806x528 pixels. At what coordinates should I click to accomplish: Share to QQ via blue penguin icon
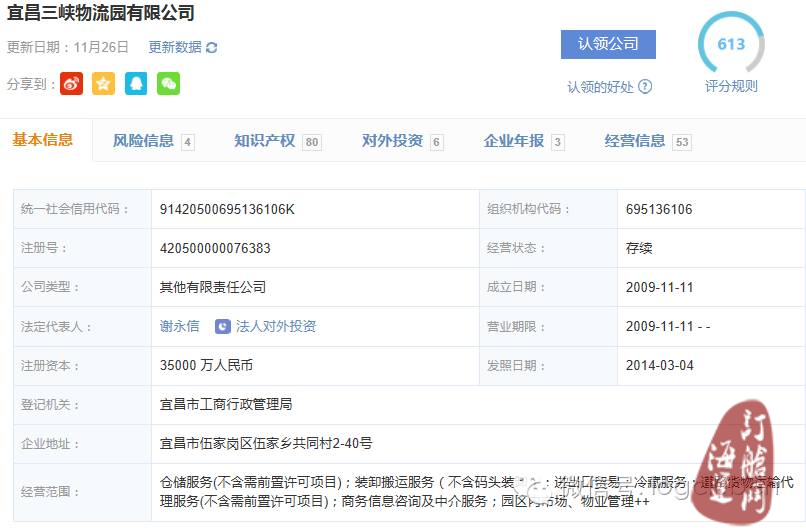click(x=136, y=83)
